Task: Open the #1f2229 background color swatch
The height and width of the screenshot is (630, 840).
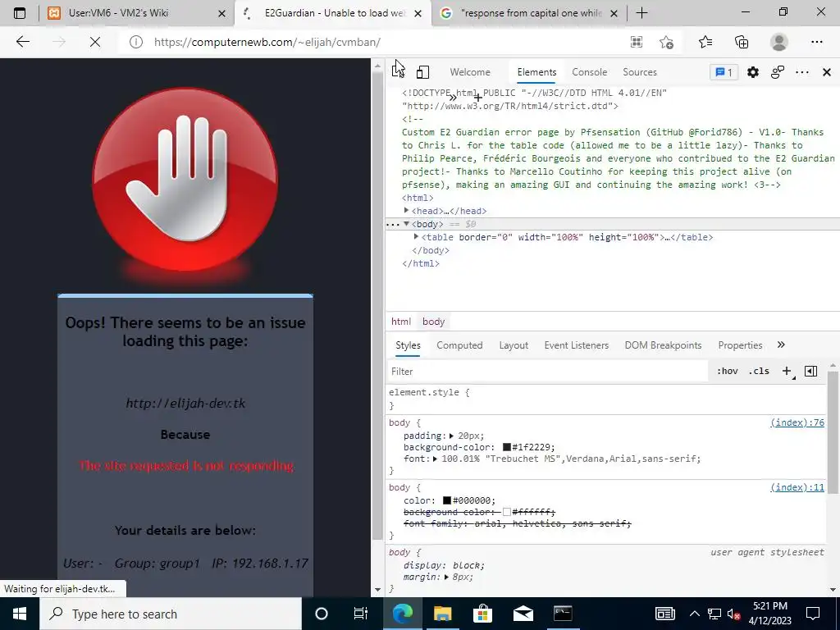Action: click(507, 447)
